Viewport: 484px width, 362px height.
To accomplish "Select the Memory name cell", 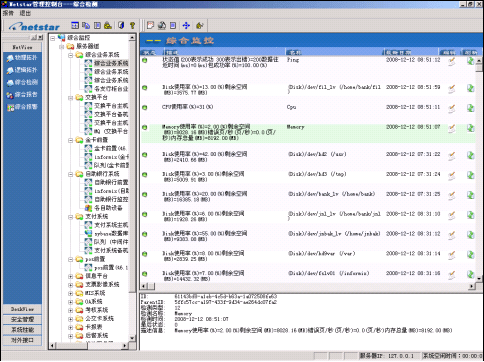I will (296, 127).
